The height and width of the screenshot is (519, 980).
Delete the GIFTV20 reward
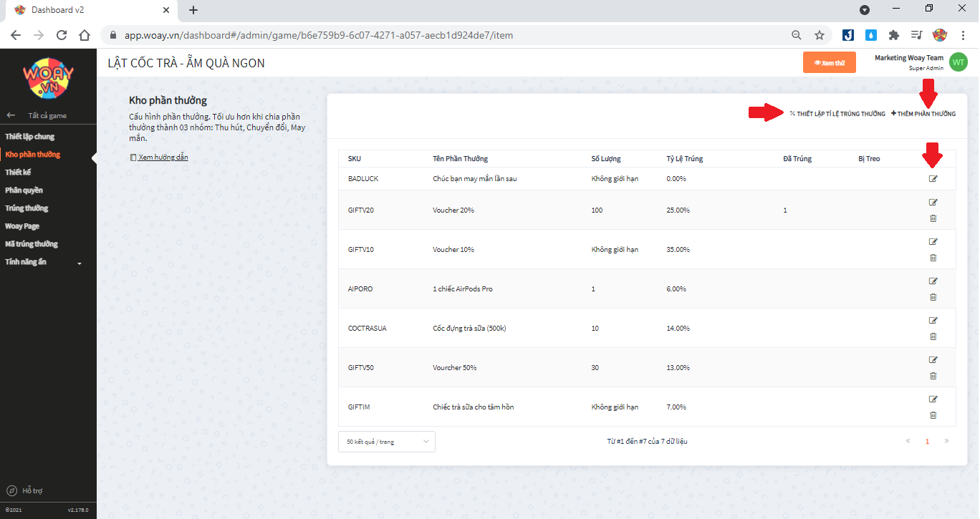click(933, 218)
